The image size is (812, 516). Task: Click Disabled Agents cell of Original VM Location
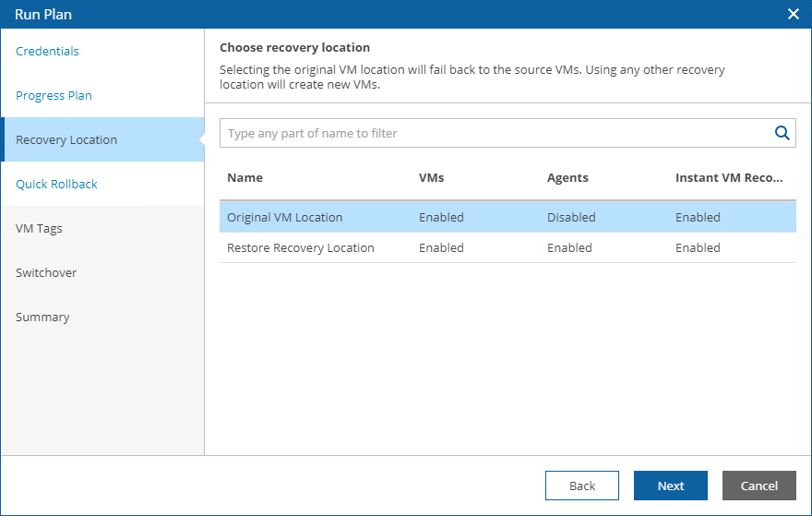(x=571, y=218)
